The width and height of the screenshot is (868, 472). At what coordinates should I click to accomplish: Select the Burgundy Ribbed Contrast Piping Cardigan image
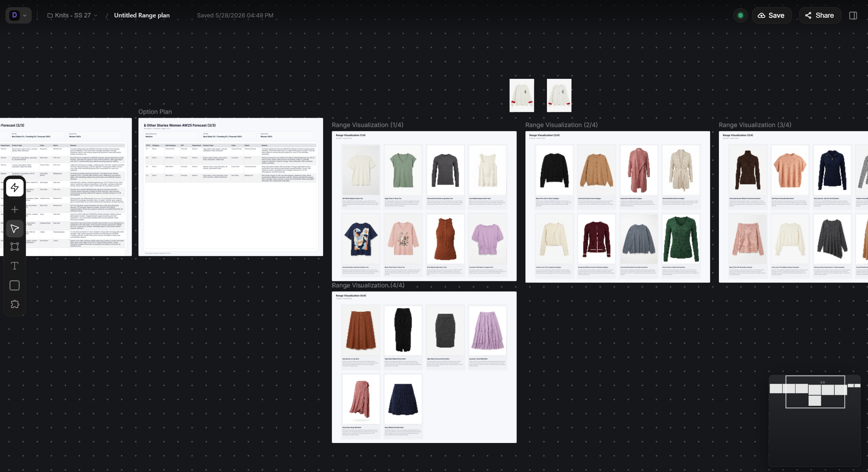[596, 239]
